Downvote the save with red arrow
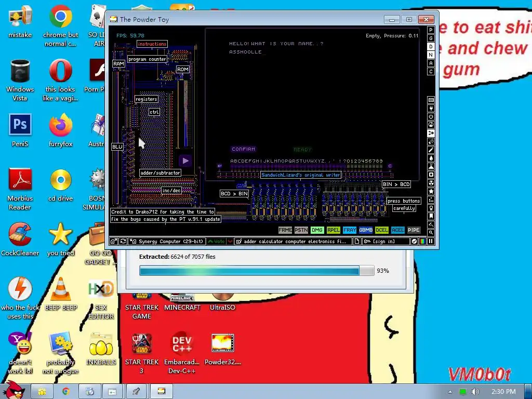 (x=230, y=241)
